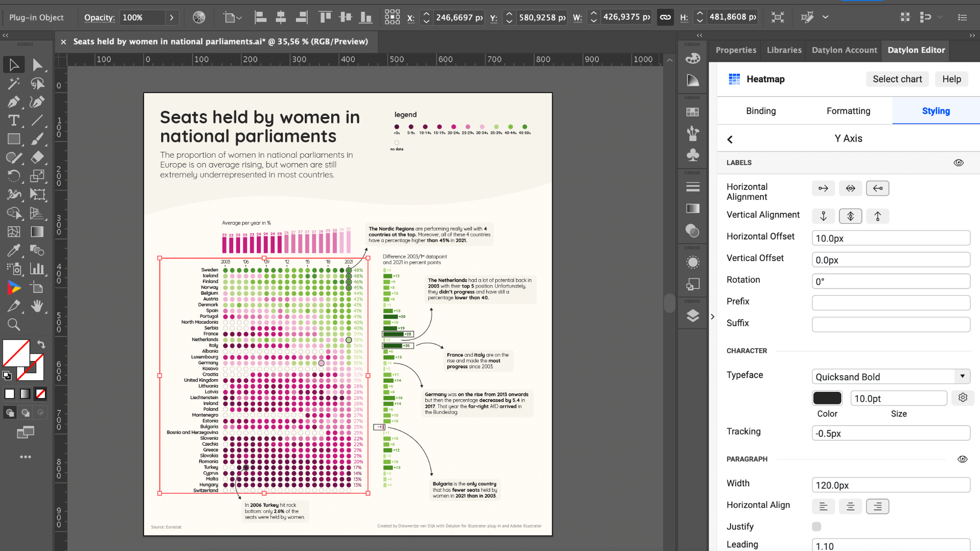Screen dimensions: 980x551
Task: Open the Libraries tab
Action: coord(783,50)
